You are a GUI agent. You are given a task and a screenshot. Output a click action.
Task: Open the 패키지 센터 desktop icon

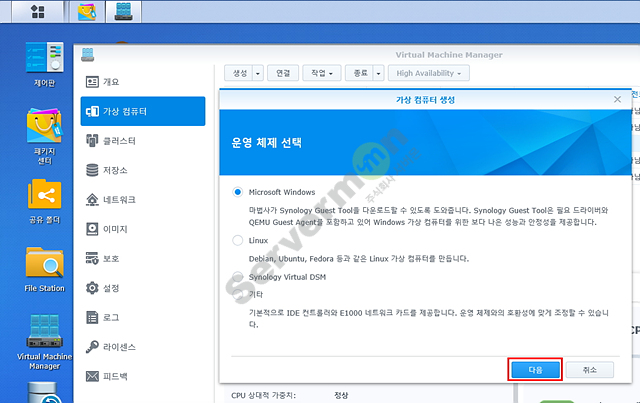pyautogui.click(x=44, y=136)
